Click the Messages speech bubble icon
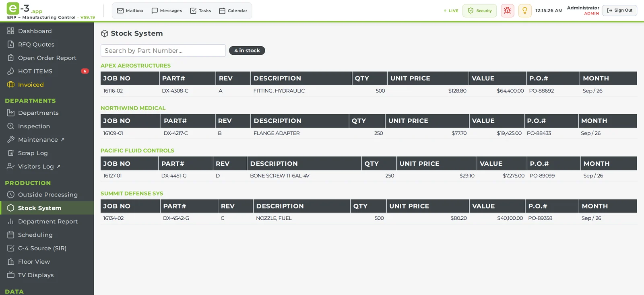This screenshot has height=295, width=644. 155,10
